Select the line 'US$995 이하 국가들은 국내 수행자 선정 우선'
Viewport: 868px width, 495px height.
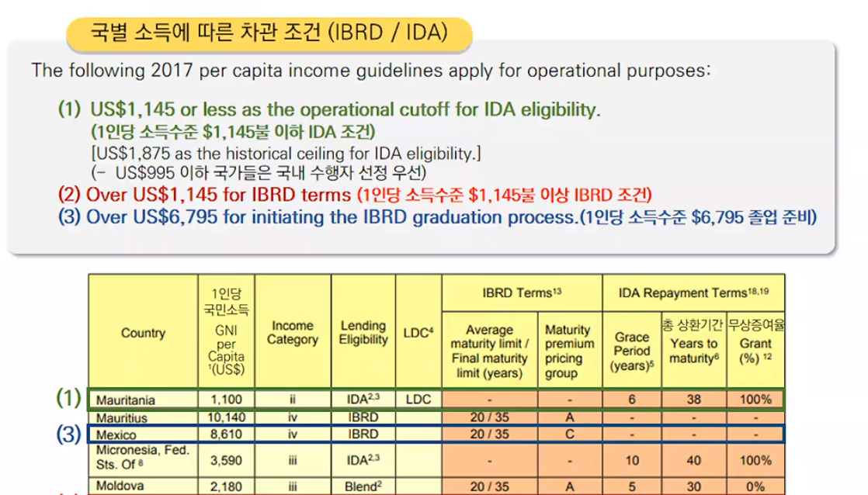pyautogui.click(x=259, y=173)
